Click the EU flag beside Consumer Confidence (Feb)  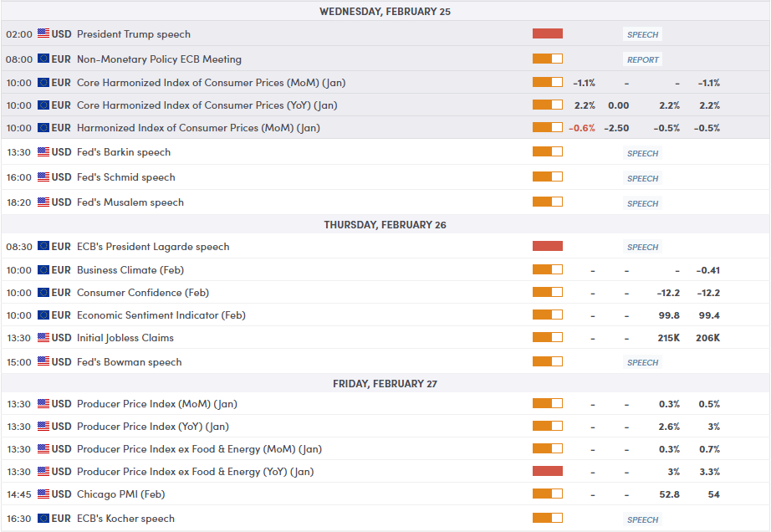pos(43,291)
